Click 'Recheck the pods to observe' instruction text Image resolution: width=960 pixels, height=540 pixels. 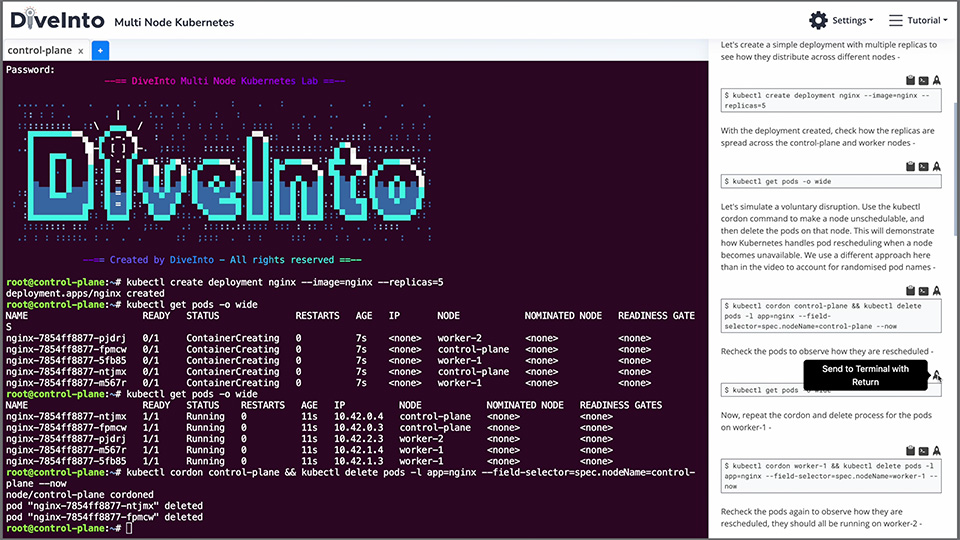827,351
